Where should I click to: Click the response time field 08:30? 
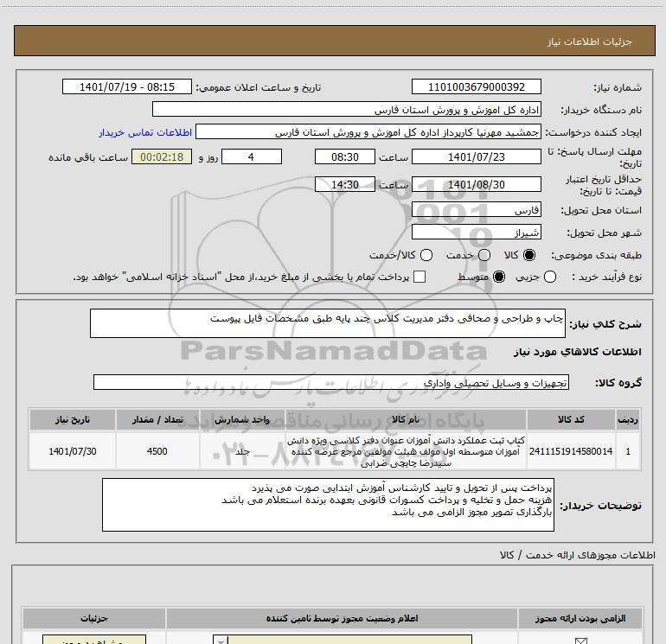[345, 156]
